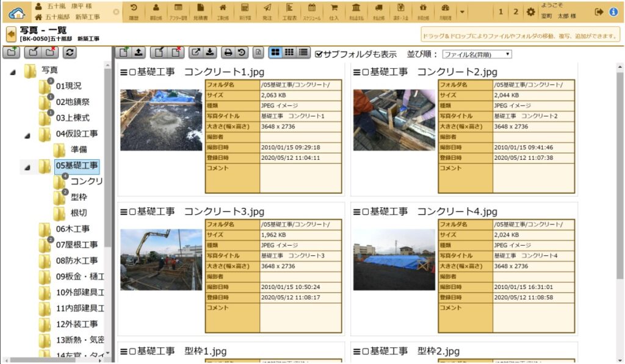Switch to large tile view
The height and width of the screenshot is (364, 625).
275,52
